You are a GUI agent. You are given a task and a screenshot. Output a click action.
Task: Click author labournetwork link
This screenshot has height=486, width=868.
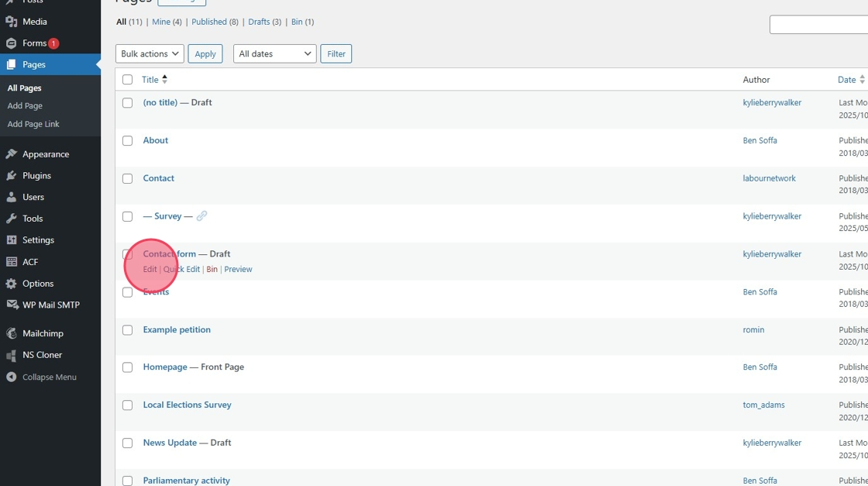769,178
